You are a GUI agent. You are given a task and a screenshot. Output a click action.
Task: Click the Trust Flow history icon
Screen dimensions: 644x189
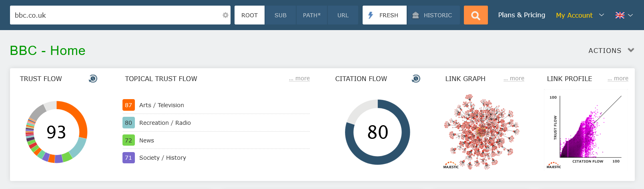click(93, 79)
